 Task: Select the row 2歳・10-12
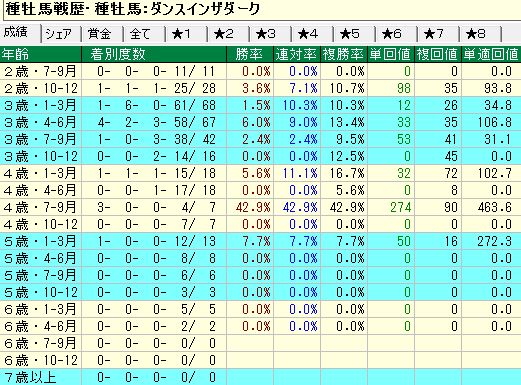coord(260,88)
